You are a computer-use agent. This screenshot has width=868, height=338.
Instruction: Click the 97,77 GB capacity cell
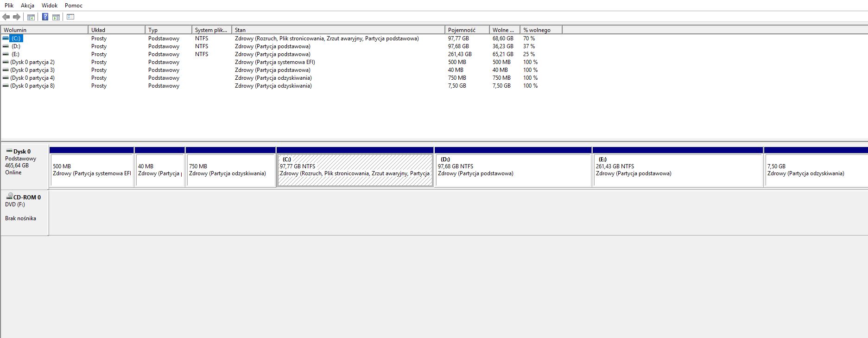458,38
